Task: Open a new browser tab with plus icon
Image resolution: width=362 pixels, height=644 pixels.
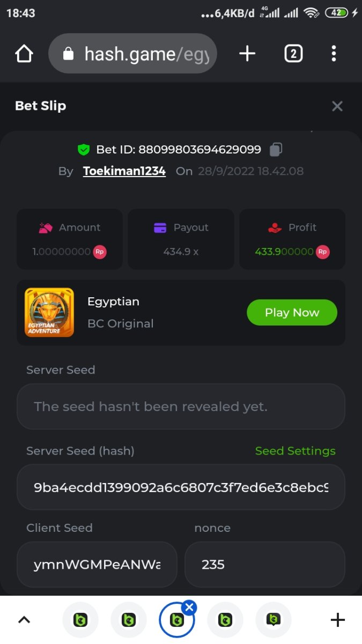Action: point(247,54)
